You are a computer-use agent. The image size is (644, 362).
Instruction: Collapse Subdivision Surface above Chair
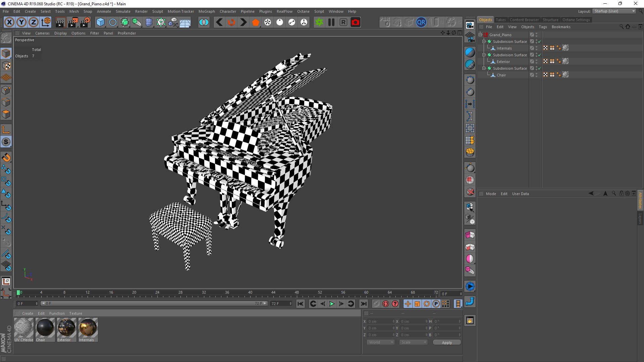click(484, 68)
